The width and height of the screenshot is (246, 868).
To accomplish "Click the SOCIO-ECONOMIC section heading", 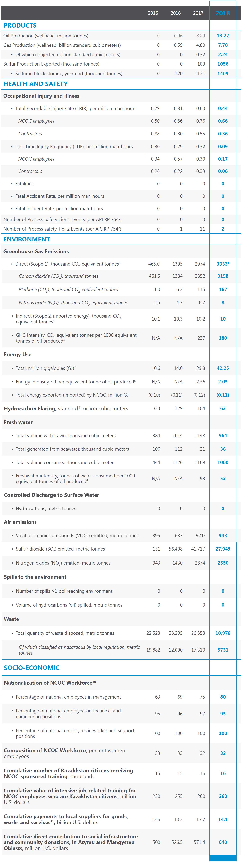I will (31, 668).
